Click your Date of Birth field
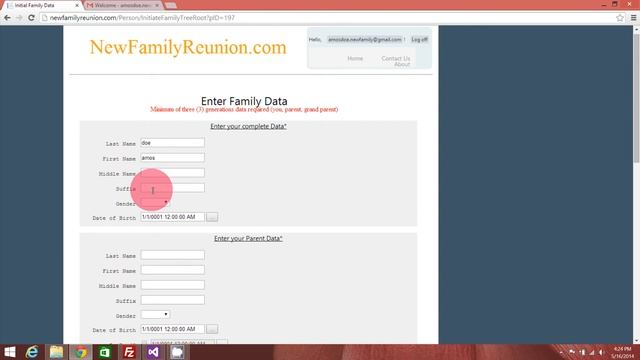 tap(173, 217)
